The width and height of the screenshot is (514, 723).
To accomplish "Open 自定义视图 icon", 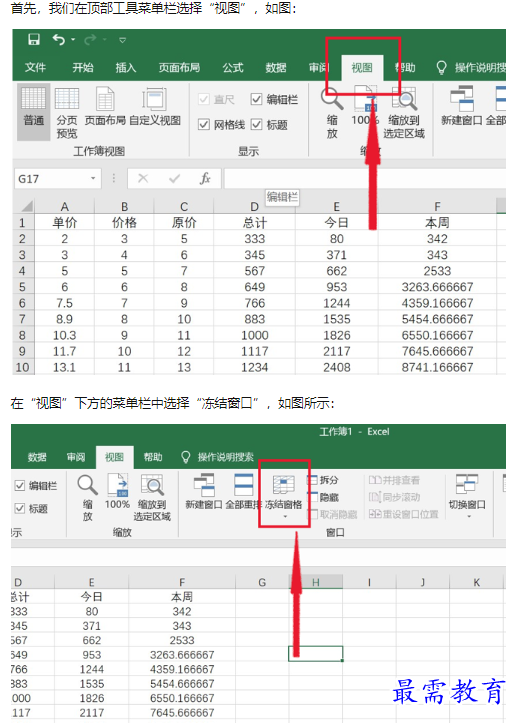I will 154,106.
